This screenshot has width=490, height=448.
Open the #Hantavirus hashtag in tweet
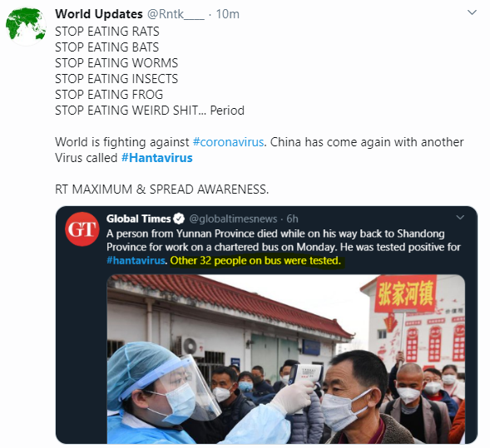click(157, 158)
